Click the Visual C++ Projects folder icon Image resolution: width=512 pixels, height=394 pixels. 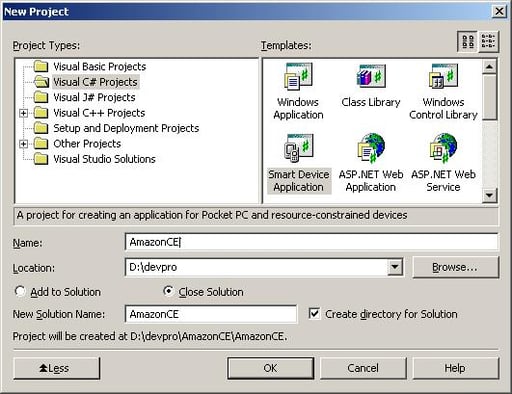(x=41, y=113)
